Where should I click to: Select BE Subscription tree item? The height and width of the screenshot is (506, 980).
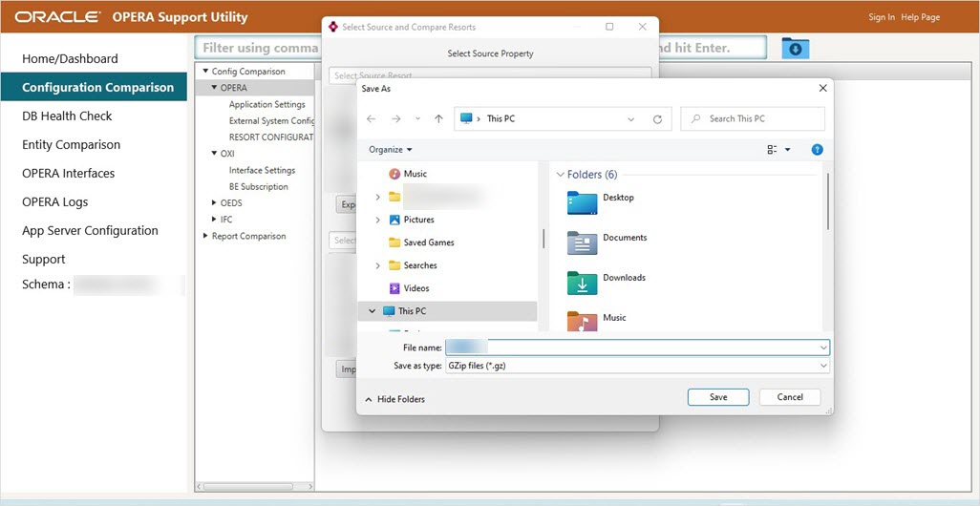pos(258,186)
